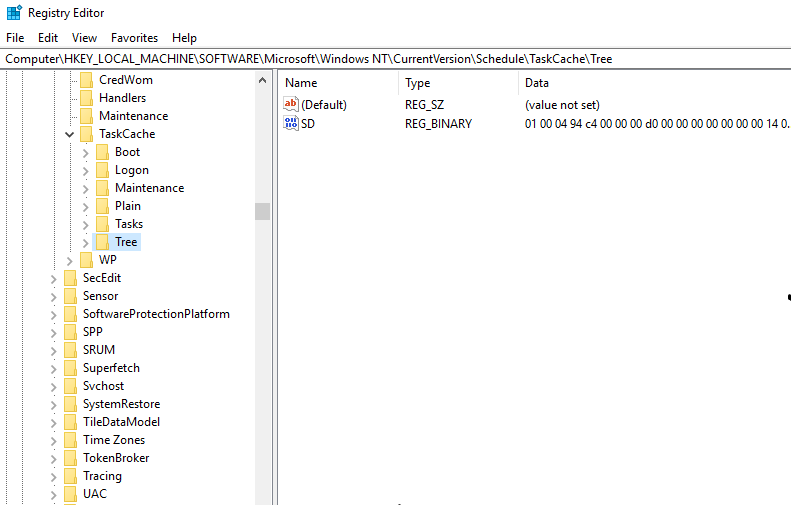The height and width of the screenshot is (505, 791).
Task: Click the Svchost folder icon
Action: 70,386
